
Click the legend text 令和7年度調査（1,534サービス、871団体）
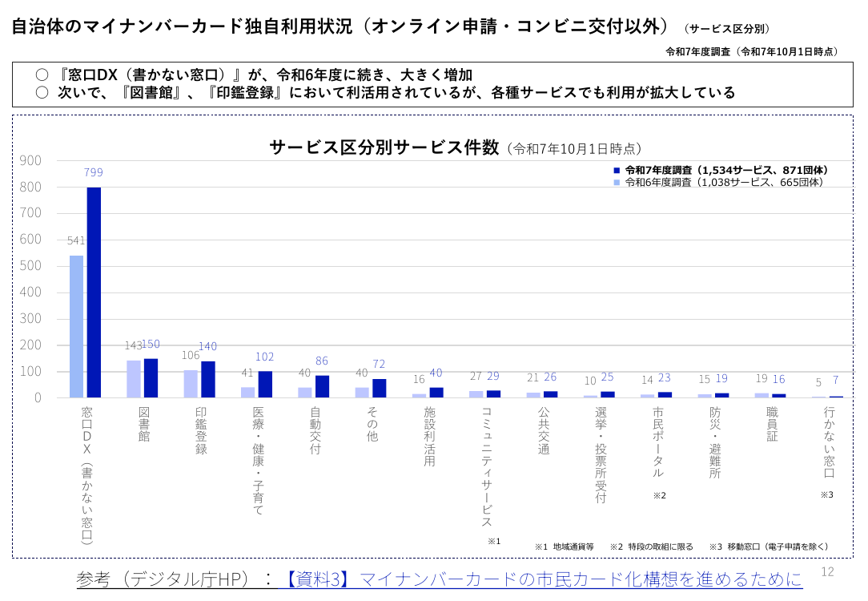[727, 170]
